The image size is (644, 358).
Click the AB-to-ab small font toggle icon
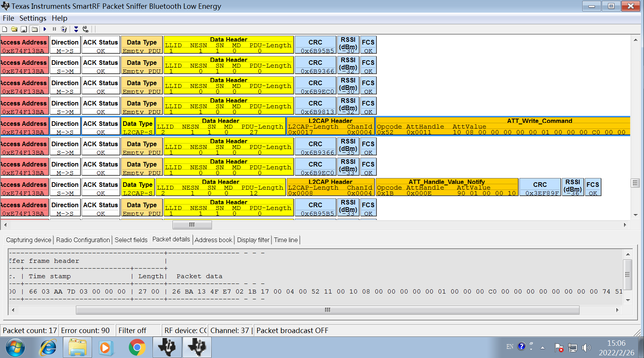coord(85,29)
